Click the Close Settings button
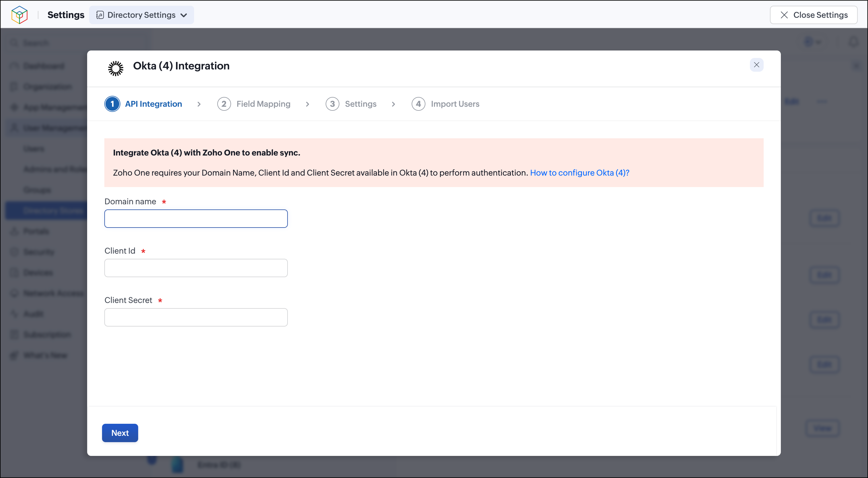Viewport: 868px width, 478px height. click(814, 15)
